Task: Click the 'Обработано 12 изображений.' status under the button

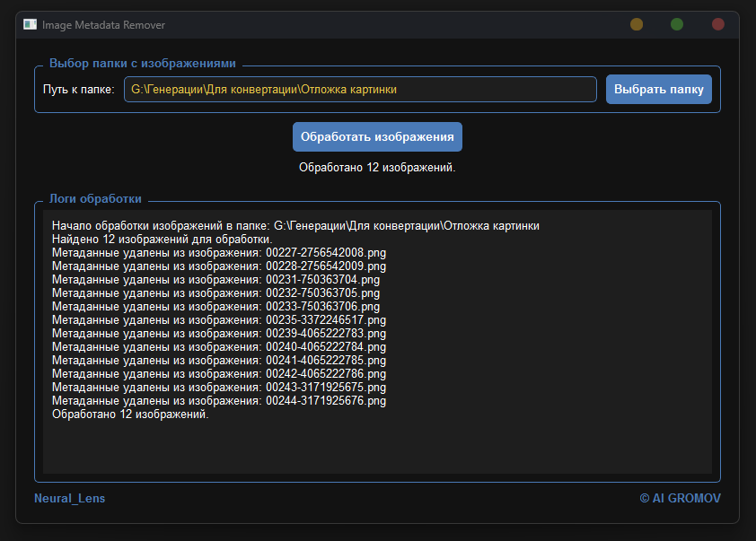Action: coord(377,168)
